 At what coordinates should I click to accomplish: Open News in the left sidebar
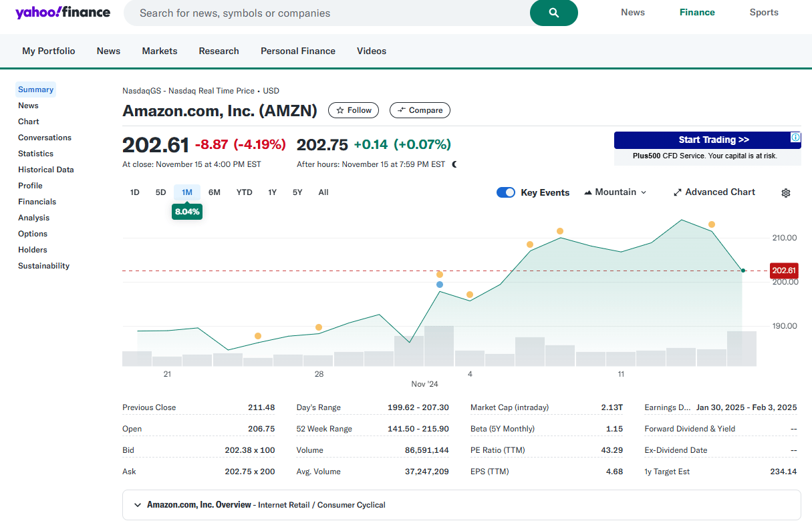pyautogui.click(x=28, y=106)
